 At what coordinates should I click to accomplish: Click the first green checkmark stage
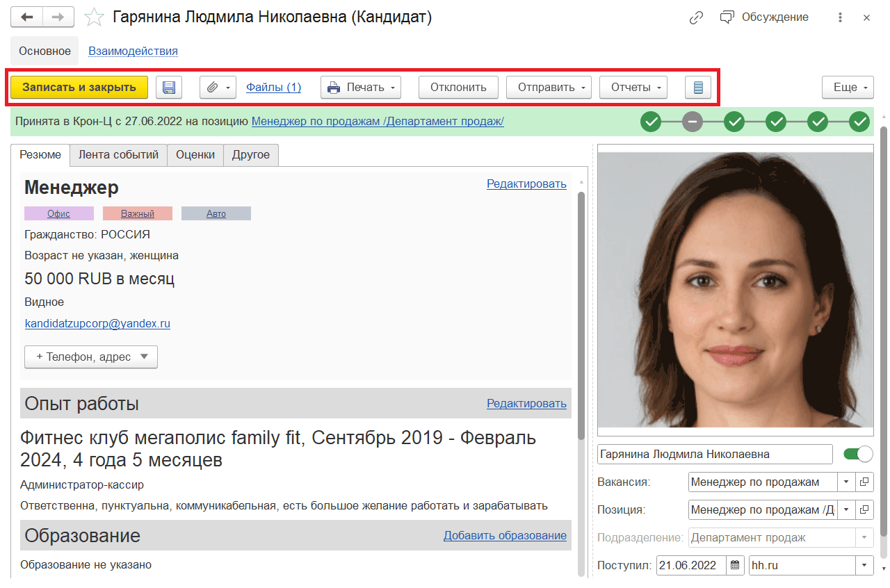651,122
